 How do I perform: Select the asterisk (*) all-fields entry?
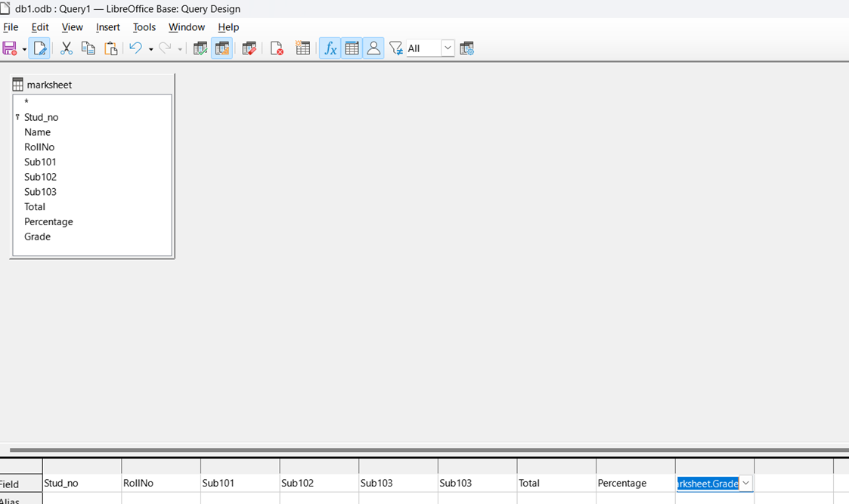(x=26, y=102)
